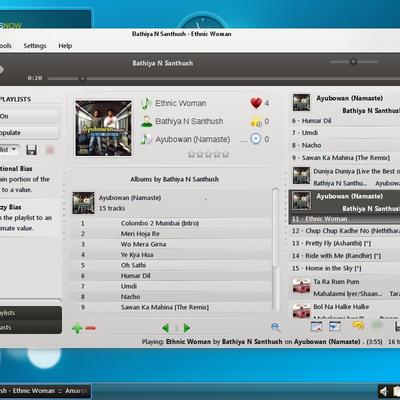Click the Amarok taskbar entry
Viewport: 400px width, 400px height.
[45, 391]
